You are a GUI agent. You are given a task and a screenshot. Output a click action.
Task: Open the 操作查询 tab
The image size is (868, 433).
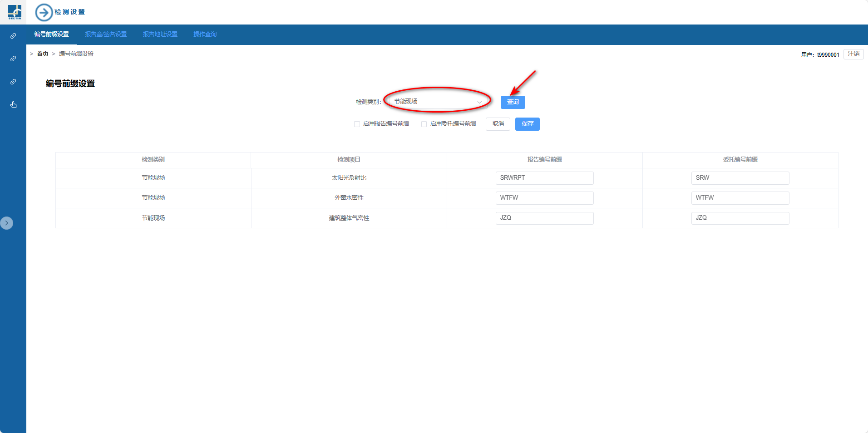coord(205,34)
